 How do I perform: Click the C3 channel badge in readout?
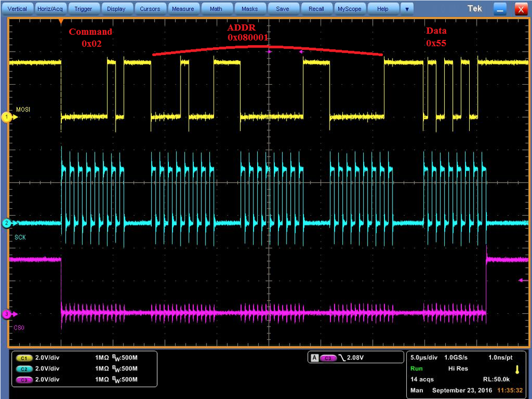[x=24, y=380]
